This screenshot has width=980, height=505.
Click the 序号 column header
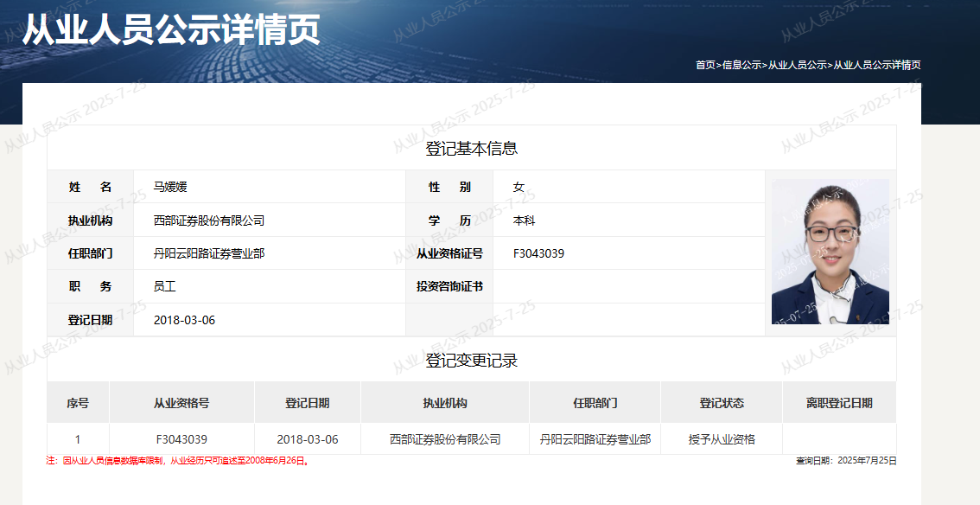tap(78, 403)
